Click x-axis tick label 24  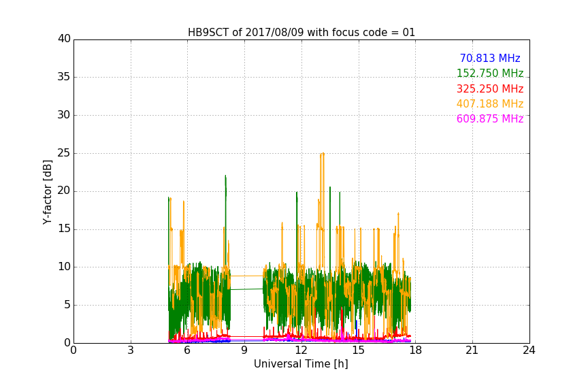(529, 350)
